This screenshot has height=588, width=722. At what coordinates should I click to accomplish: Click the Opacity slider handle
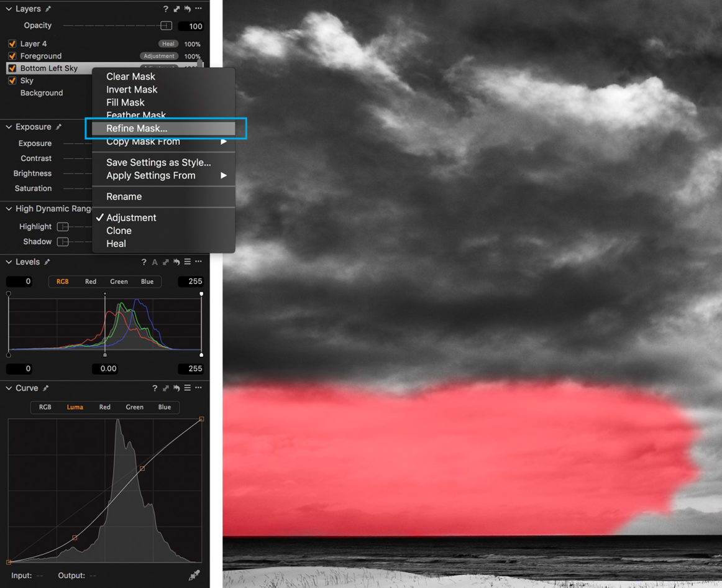coord(165,25)
